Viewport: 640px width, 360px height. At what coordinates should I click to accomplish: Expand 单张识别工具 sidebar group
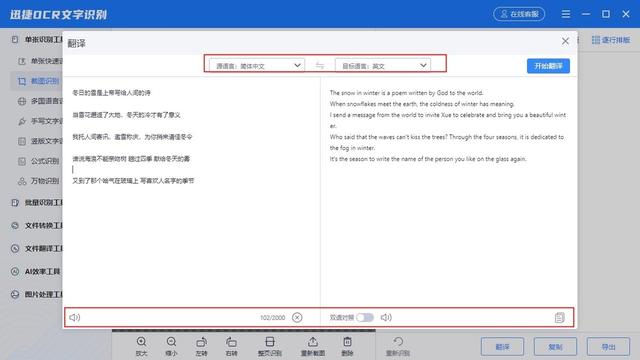point(37,40)
